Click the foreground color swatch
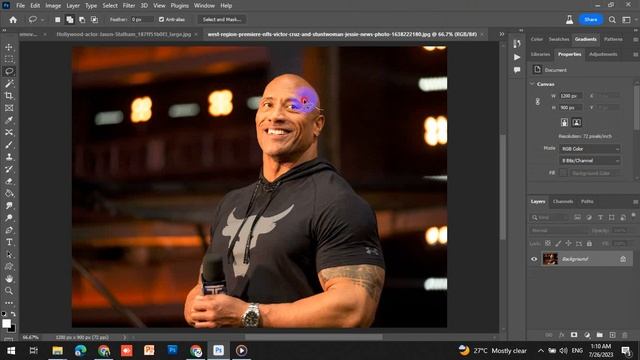Screen dimensions: 640x360 pyautogui.click(x=6, y=323)
